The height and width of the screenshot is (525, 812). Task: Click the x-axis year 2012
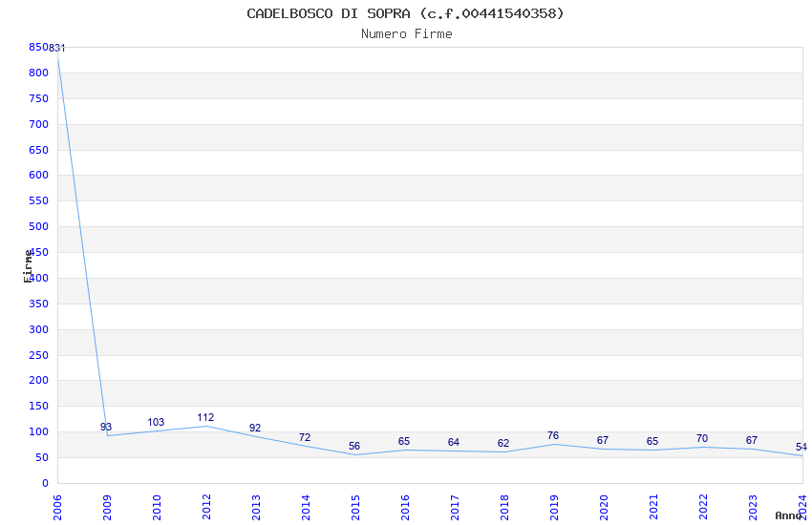pos(206,508)
